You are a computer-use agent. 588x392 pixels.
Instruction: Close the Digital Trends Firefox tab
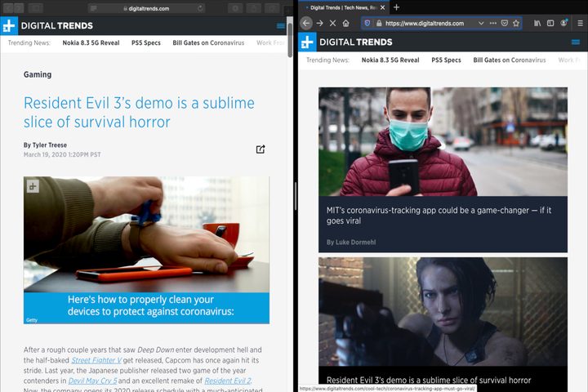tap(382, 7)
